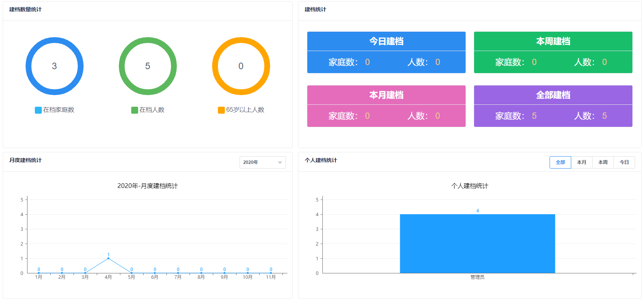Select the 全部 filter tab
The image size is (644, 302).
pyautogui.click(x=560, y=162)
